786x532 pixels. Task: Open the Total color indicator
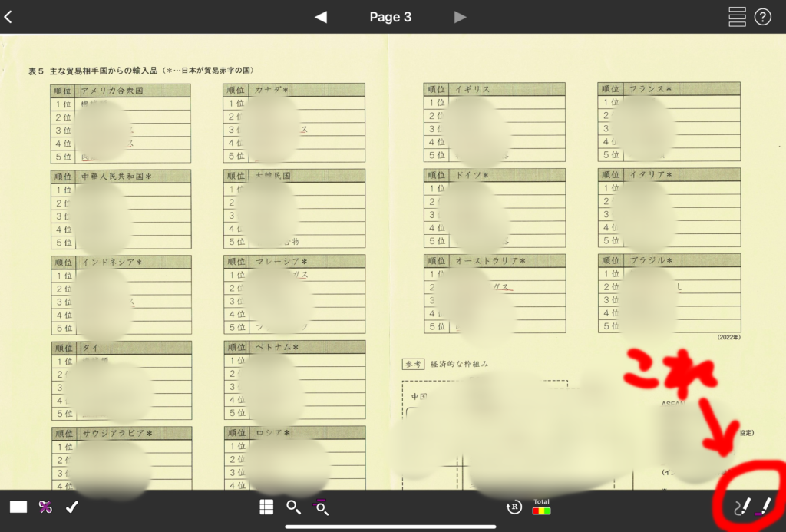[x=541, y=507]
